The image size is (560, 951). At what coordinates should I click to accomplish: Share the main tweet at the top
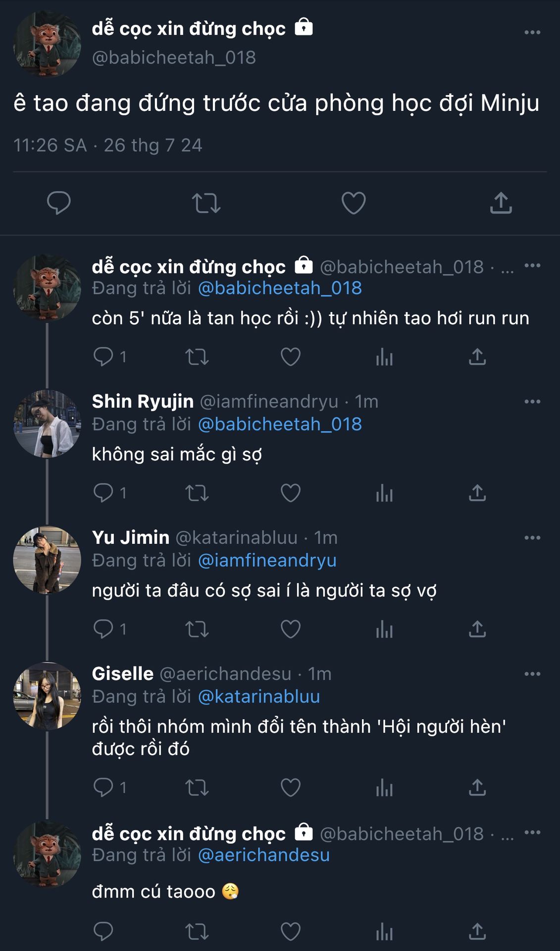point(501,203)
